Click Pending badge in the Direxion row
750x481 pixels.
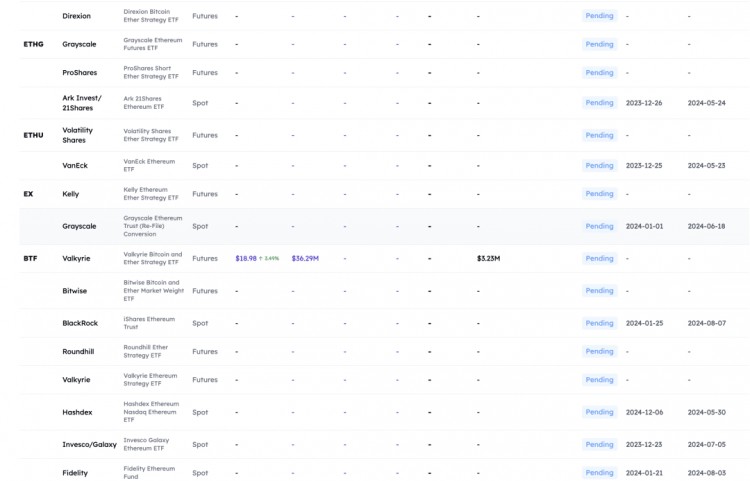point(599,16)
